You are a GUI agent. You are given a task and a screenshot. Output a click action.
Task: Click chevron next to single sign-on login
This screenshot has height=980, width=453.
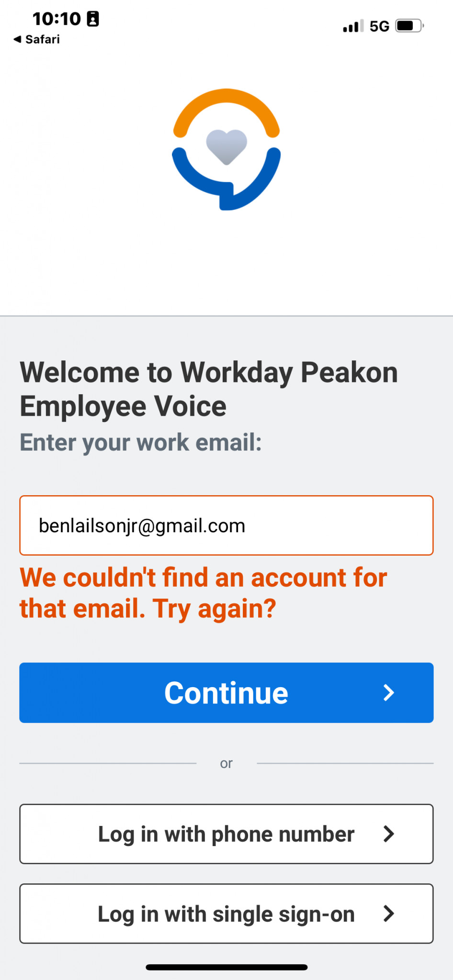pyautogui.click(x=389, y=913)
